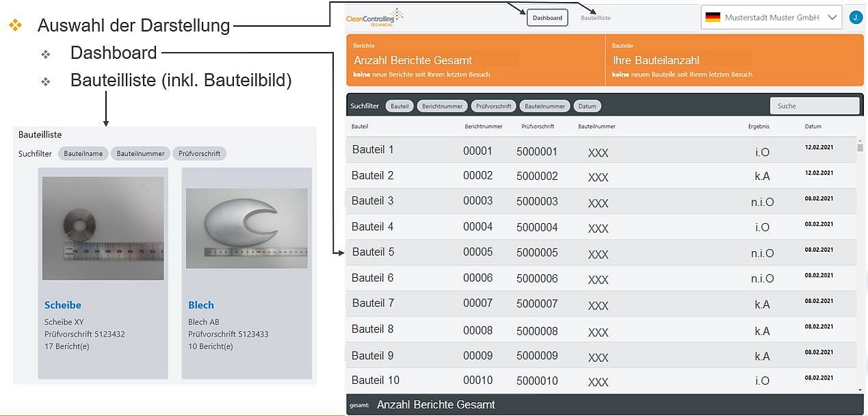
Task: Switch to the Bauteilliste tab
Action: click(595, 18)
